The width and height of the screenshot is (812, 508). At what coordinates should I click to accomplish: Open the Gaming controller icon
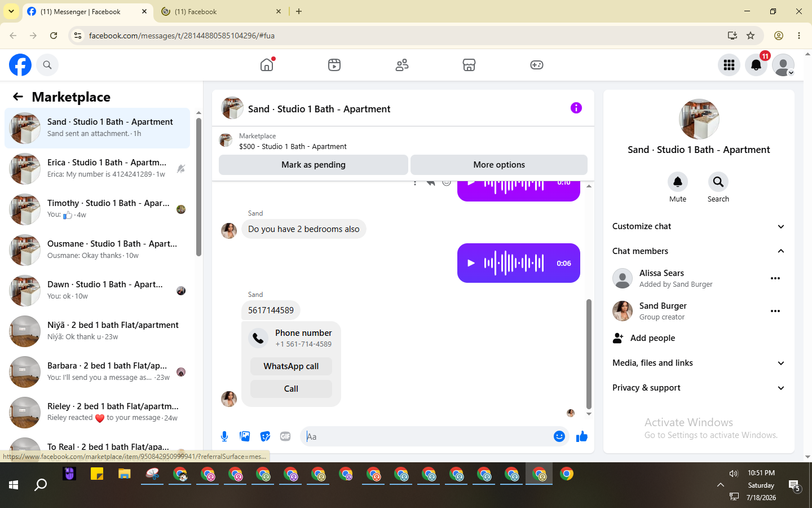click(x=537, y=65)
